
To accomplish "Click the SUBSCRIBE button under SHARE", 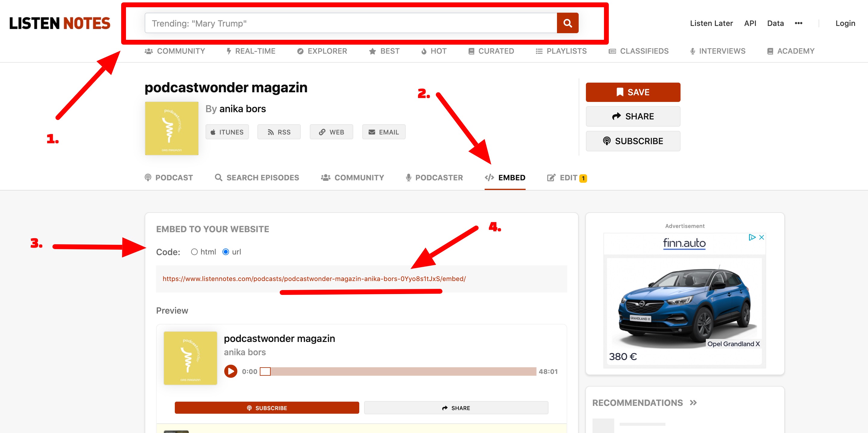I will pyautogui.click(x=633, y=141).
